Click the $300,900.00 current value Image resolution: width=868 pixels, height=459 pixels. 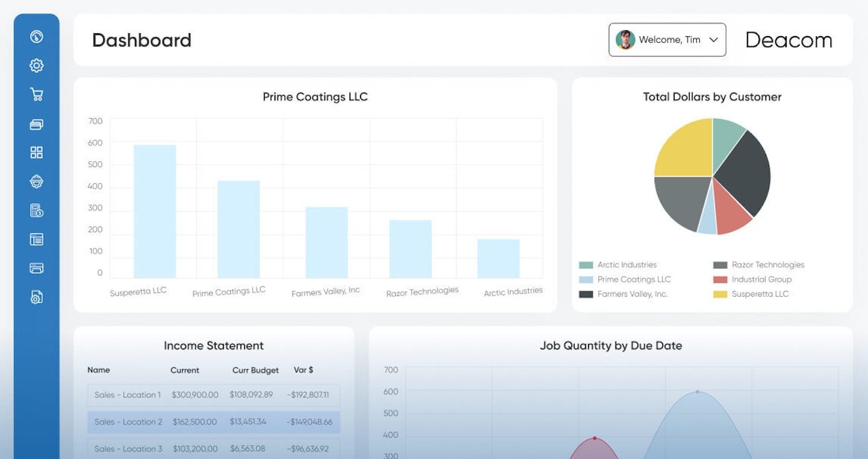[195, 395]
